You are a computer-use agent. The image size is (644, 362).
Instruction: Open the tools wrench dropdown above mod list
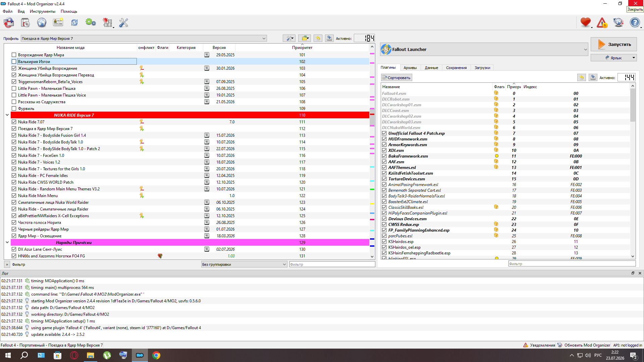[x=289, y=38]
